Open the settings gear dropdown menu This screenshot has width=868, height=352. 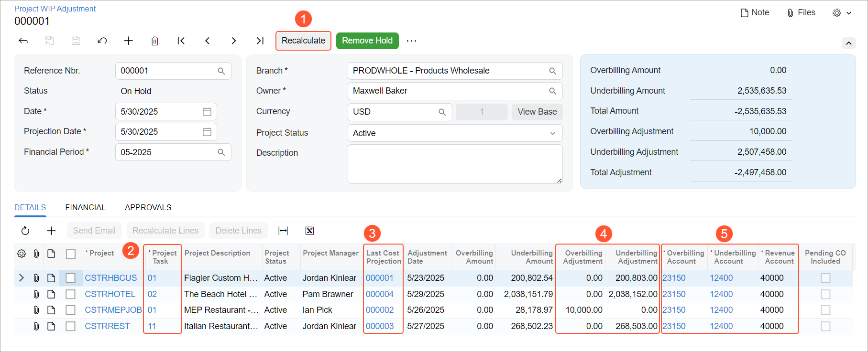842,13
